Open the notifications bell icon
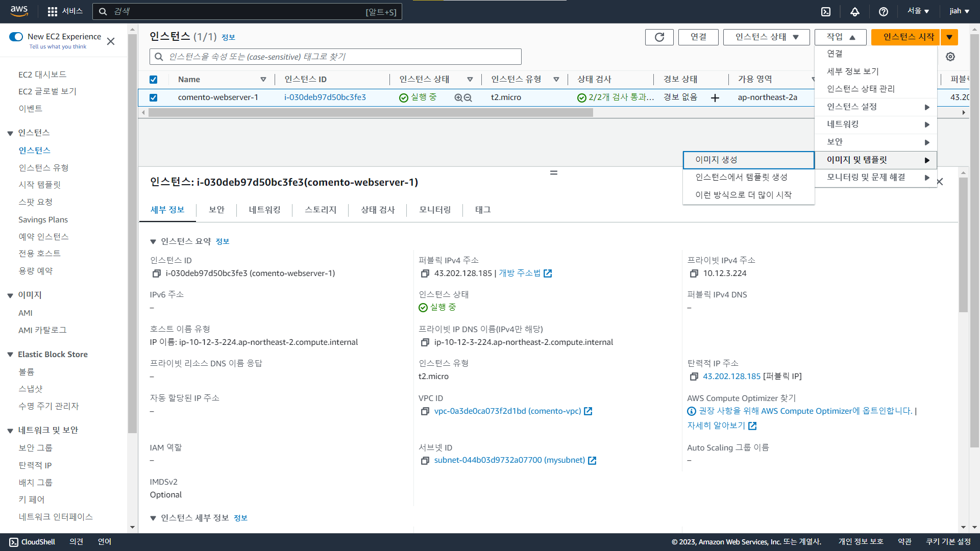This screenshot has width=980, height=551. tap(855, 11)
